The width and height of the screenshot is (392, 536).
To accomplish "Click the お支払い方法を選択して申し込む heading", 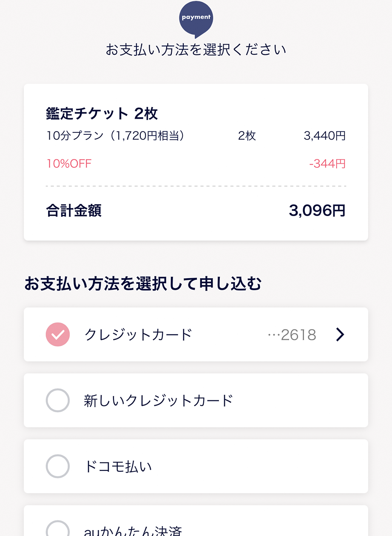I will pos(142,284).
